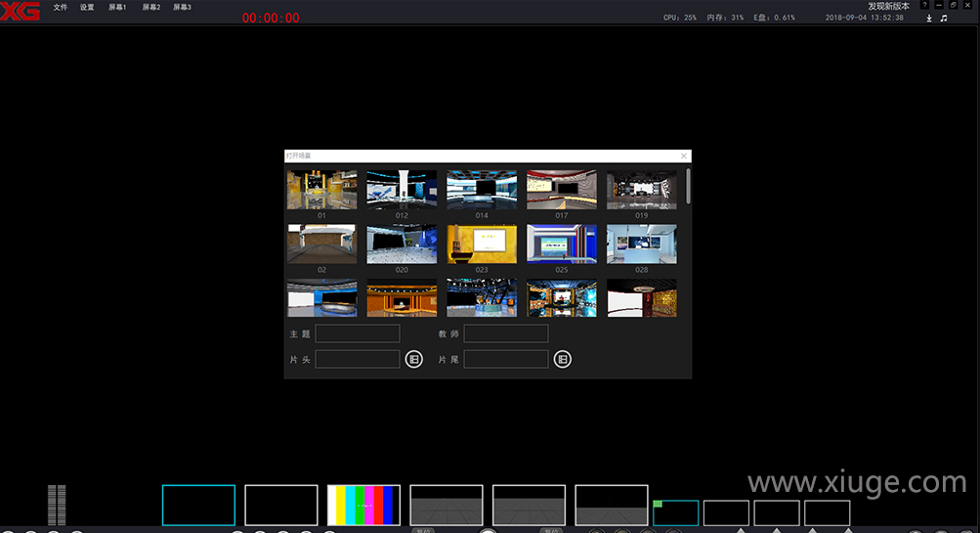Select the color bars test pattern source
Image resolution: width=980 pixels, height=533 pixels.
[363, 505]
